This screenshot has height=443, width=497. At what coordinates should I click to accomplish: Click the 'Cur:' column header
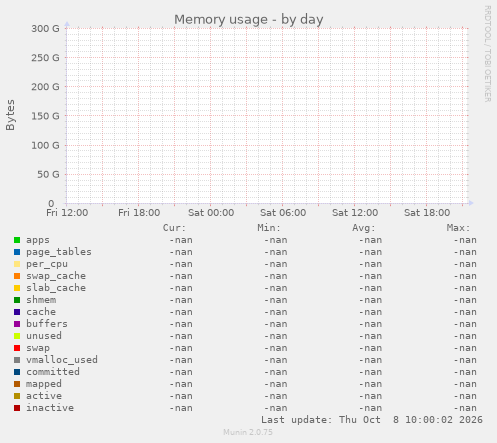click(x=174, y=228)
